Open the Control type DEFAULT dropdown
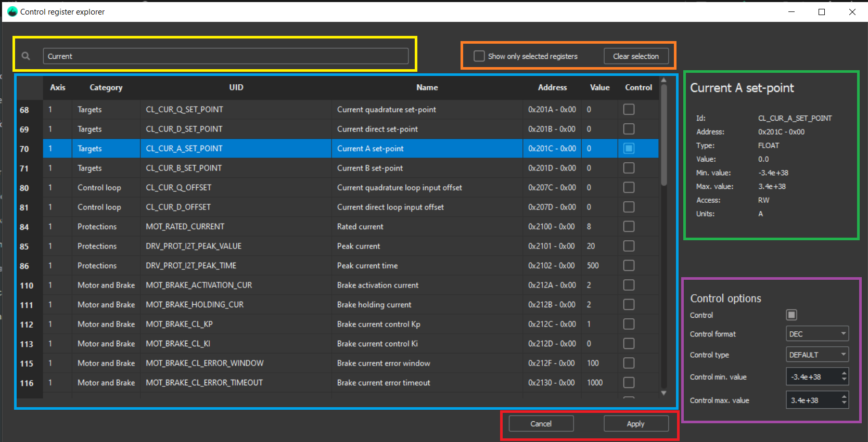 coord(817,355)
